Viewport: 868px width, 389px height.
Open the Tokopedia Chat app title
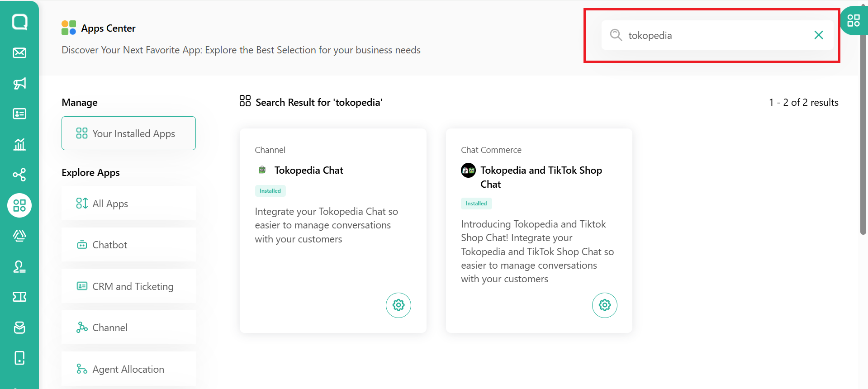pyautogui.click(x=308, y=170)
